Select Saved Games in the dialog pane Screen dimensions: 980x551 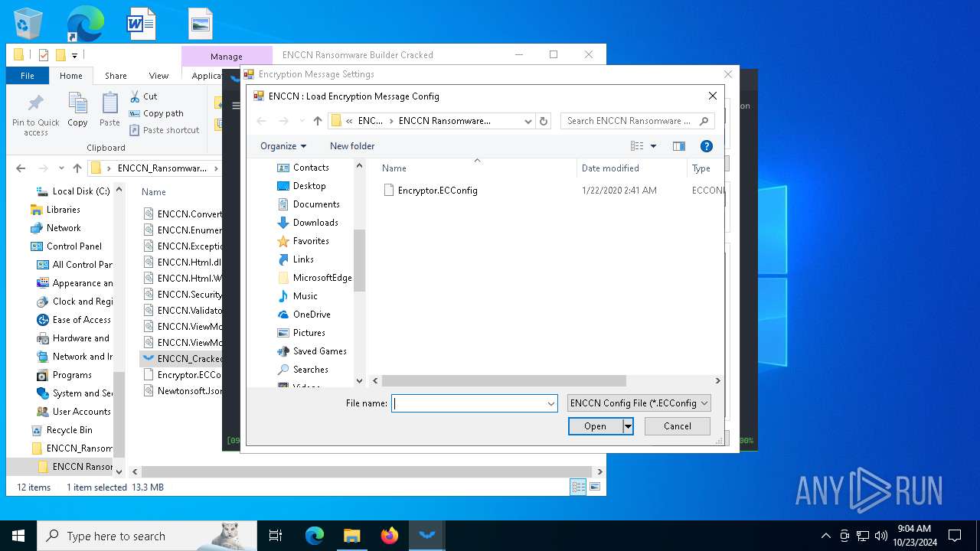pyautogui.click(x=319, y=351)
